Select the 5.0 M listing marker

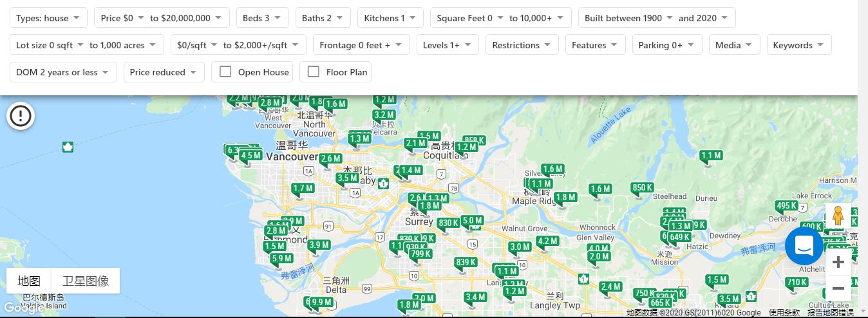pyautogui.click(x=472, y=220)
